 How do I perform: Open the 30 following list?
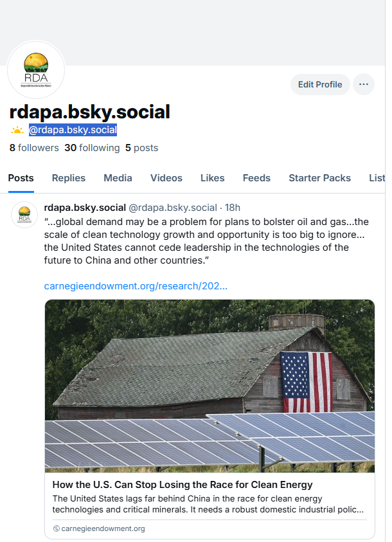92,148
